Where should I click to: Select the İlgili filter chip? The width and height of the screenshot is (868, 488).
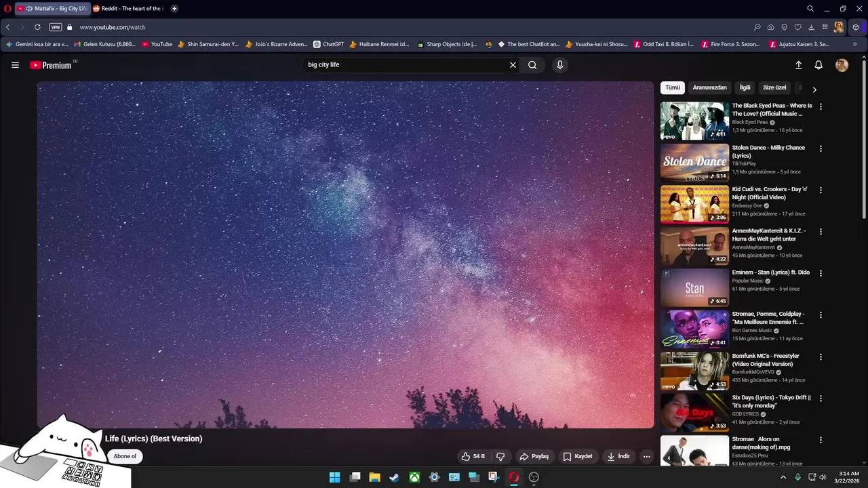coord(745,87)
